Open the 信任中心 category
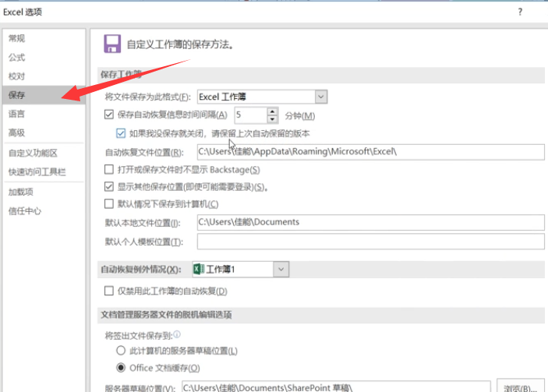The image size is (548, 392). point(44,211)
